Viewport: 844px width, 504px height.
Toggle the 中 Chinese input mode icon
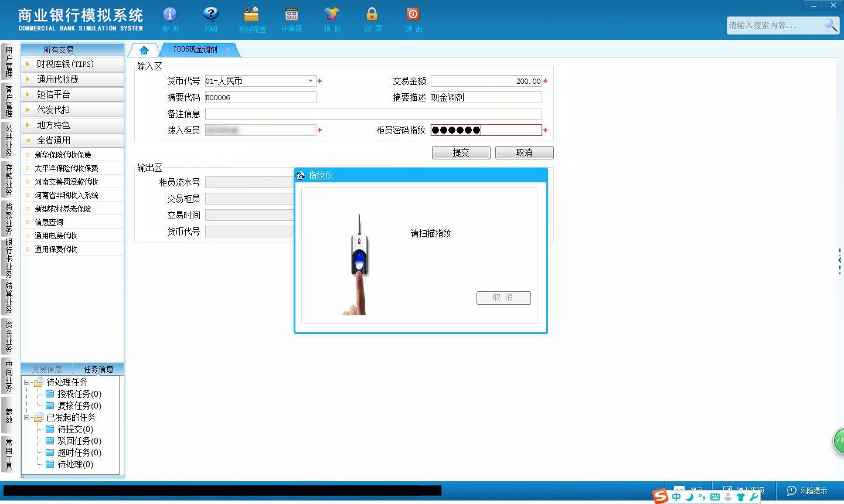[677, 497]
